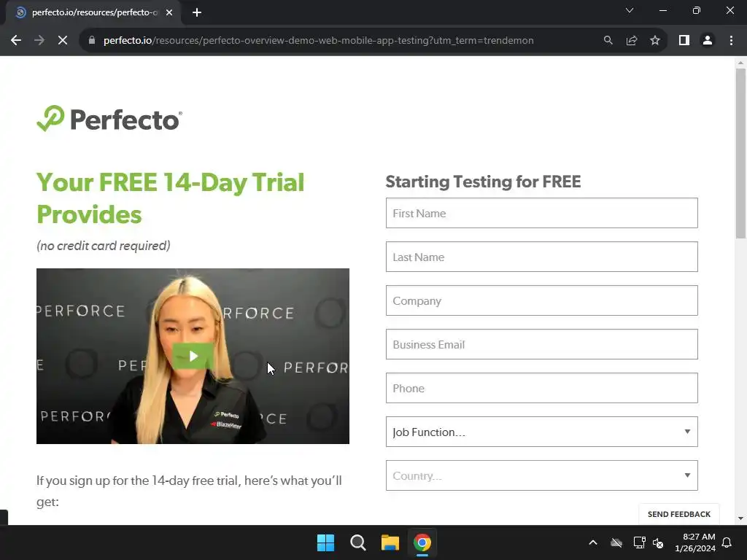
Task: Open the zoom magnifier icon in address bar
Action: point(608,41)
